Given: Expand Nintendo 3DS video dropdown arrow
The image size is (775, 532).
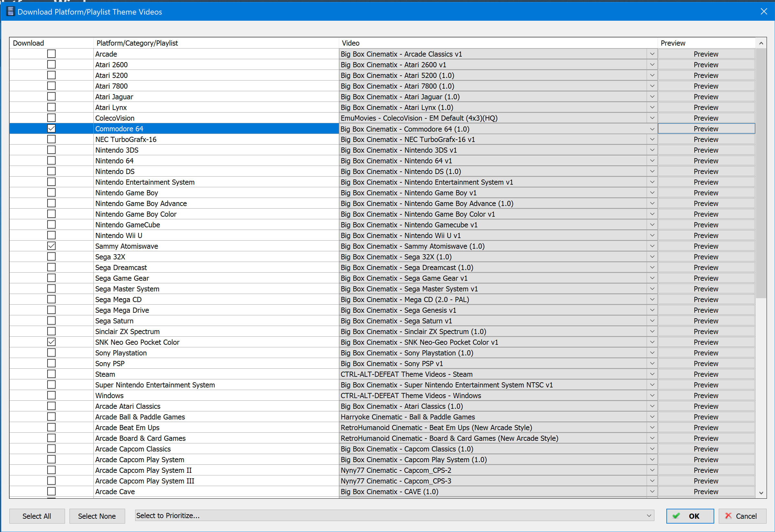Looking at the screenshot, I should (652, 150).
